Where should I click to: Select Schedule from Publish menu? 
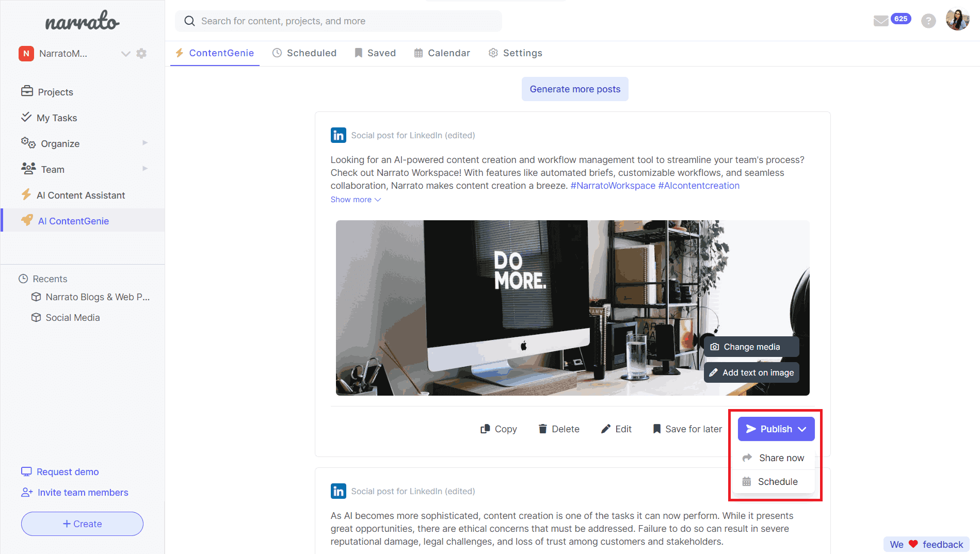(x=773, y=482)
